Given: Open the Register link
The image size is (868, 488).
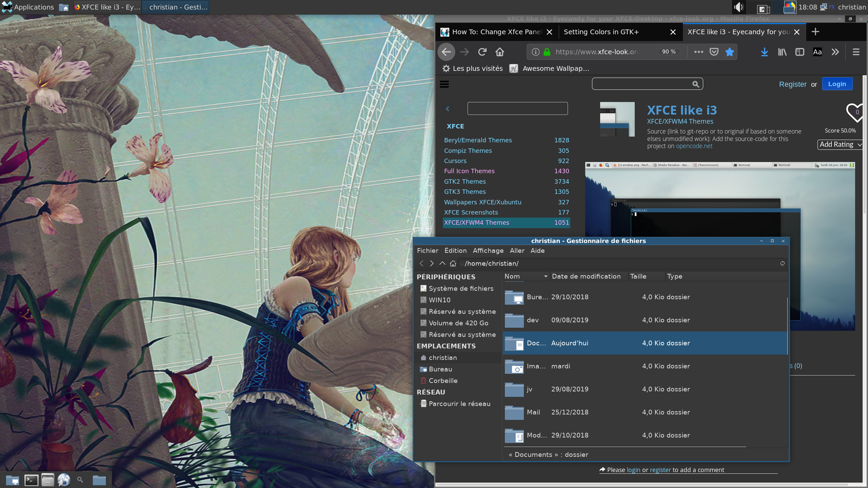Looking at the screenshot, I should [793, 84].
